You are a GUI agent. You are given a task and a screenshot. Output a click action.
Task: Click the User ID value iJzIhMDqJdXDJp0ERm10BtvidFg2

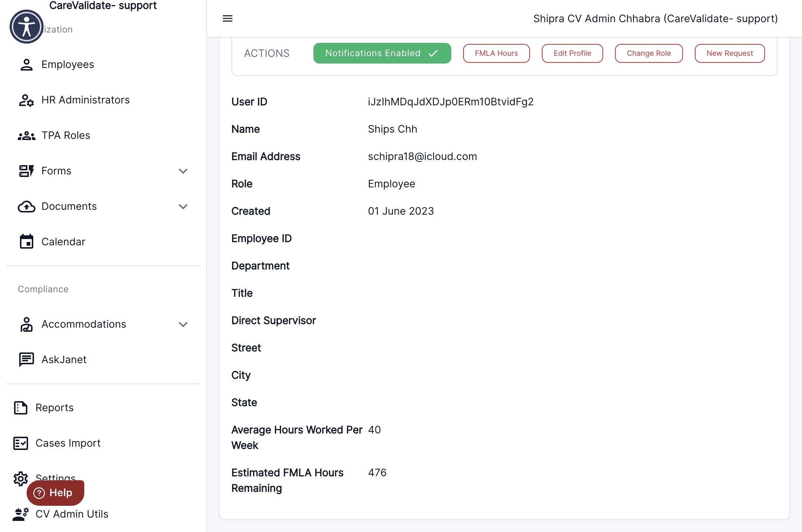(451, 102)
